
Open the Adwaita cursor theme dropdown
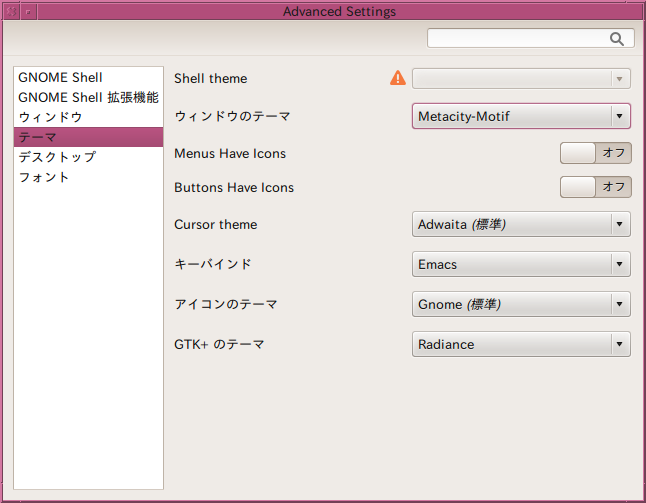tap(521, 224)
